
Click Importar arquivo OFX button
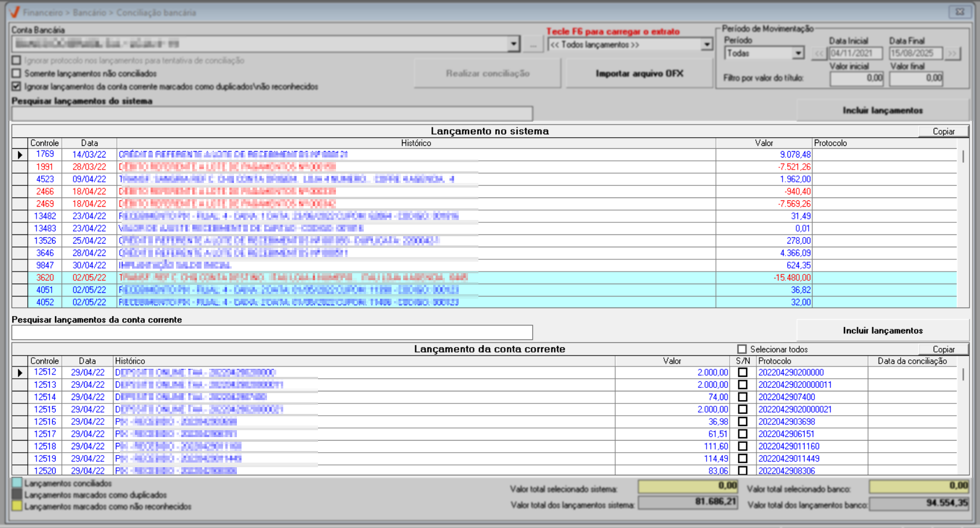click(639, 74)
